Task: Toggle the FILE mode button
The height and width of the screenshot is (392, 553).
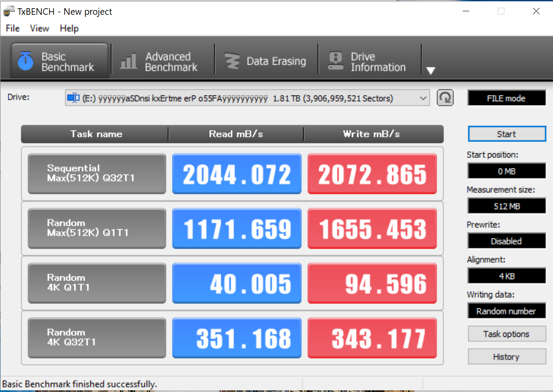Action: tap(506, 99)
